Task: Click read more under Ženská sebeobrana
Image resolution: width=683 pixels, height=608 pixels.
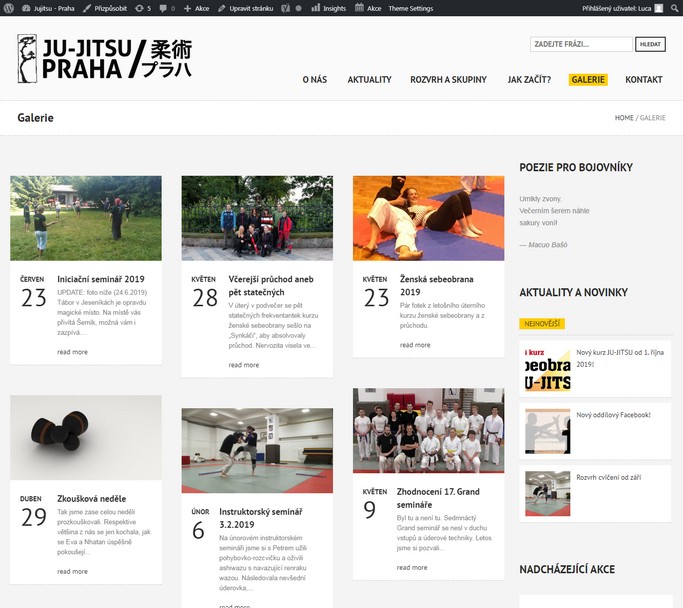Action: [415, 345]
